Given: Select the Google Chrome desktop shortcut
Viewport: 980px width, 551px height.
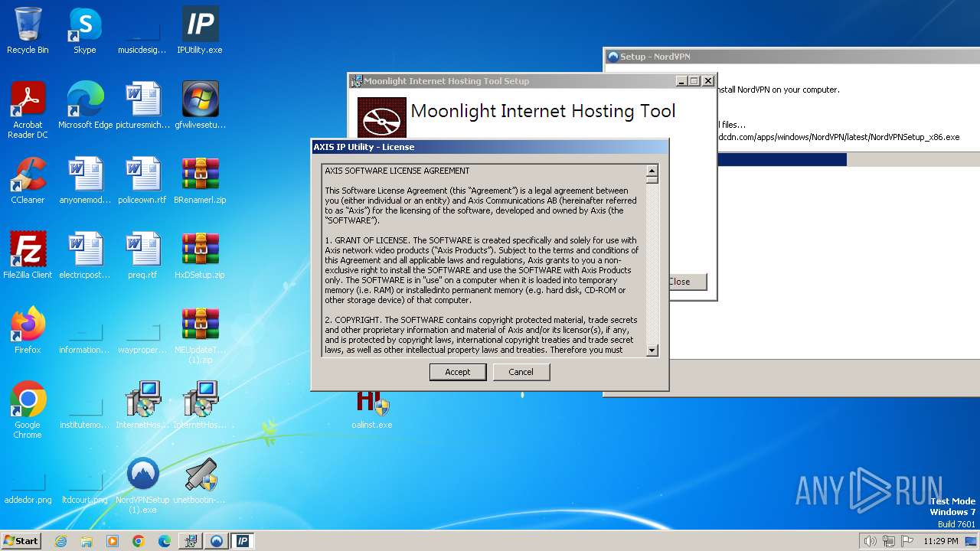Looking at the screenshot, I should click(28, 410).
